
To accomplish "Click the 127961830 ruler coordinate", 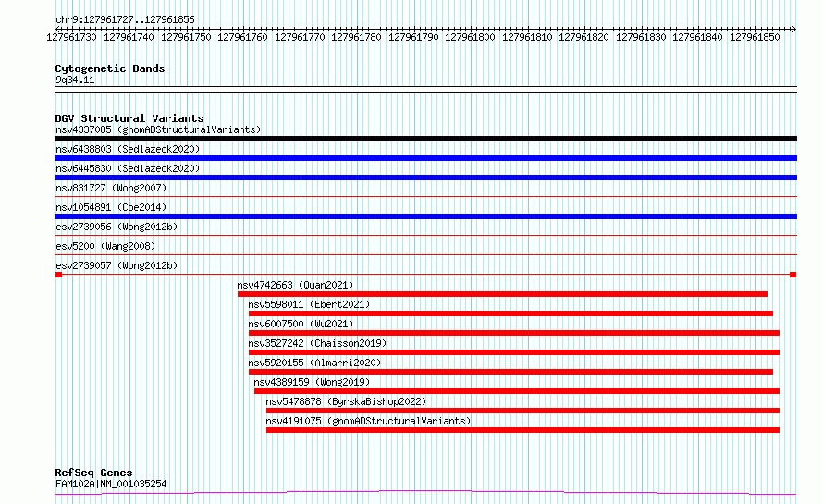I will click(641, 37).
